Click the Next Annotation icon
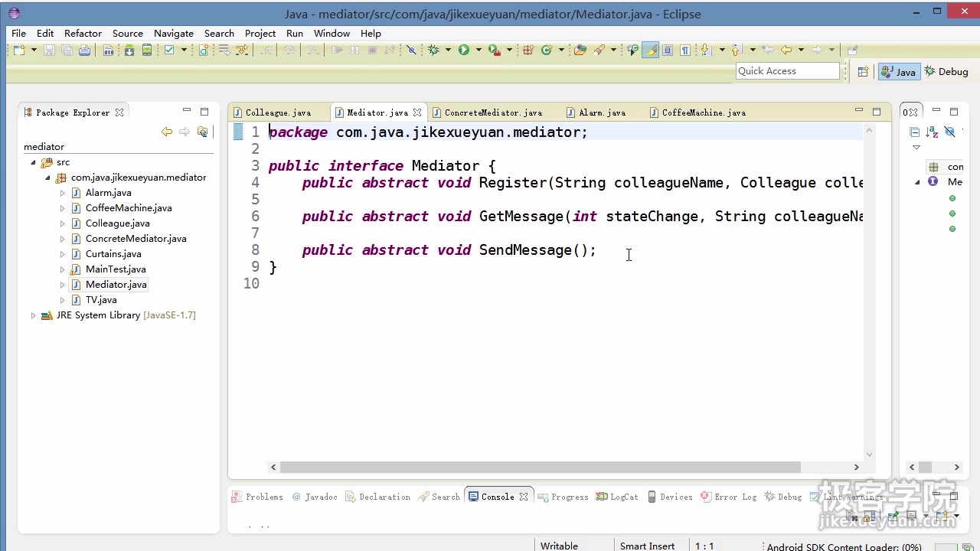 tap(706, 50)
